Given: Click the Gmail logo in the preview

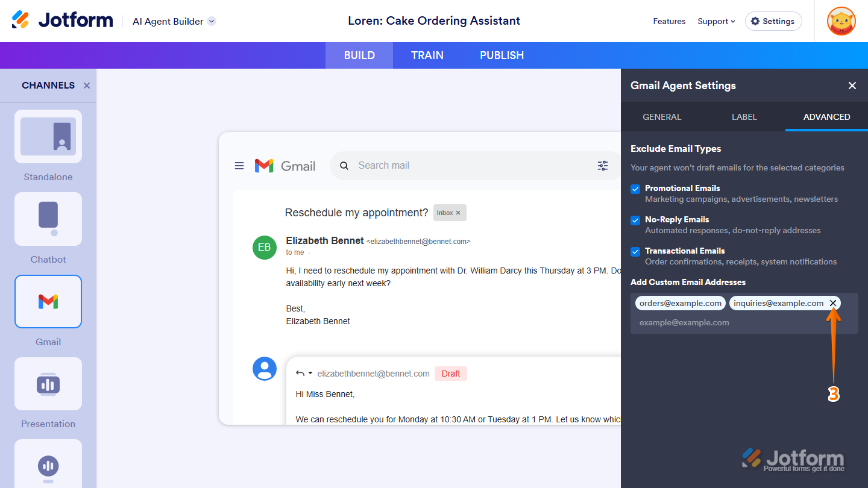Looking at the screenshot, I should pos(285,166).
